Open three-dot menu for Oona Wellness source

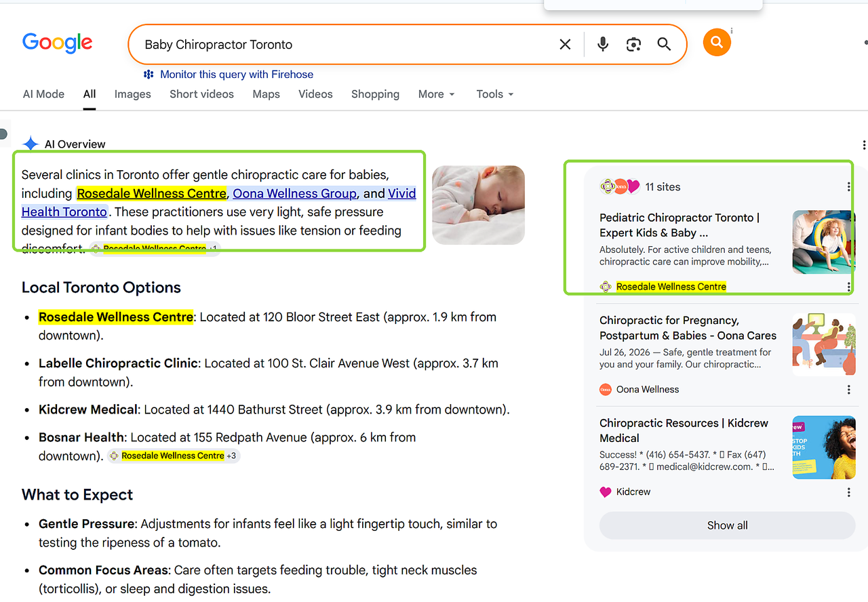click(848, 390)
